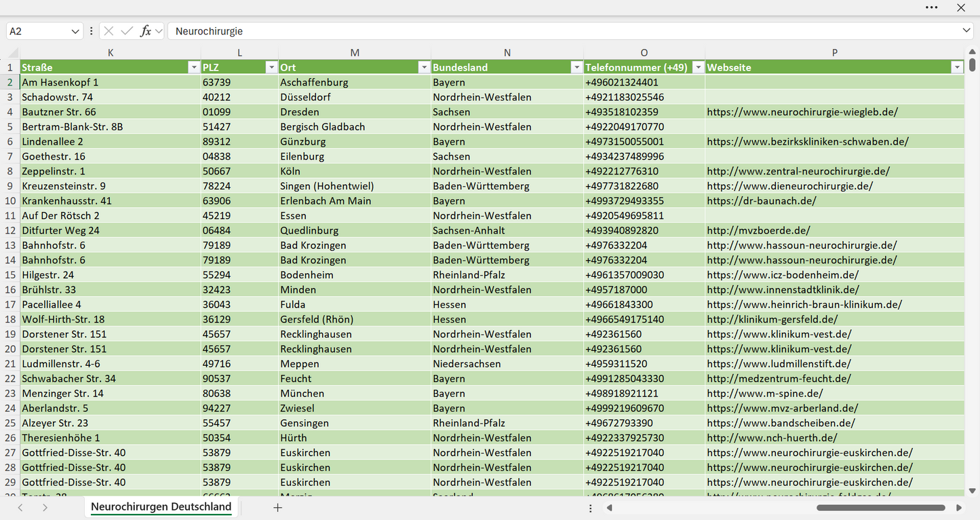The height and width of the screenshot is (520, 980).
Task: Cancel the formula entry with the X icon
Action: (x=109, y=31)
